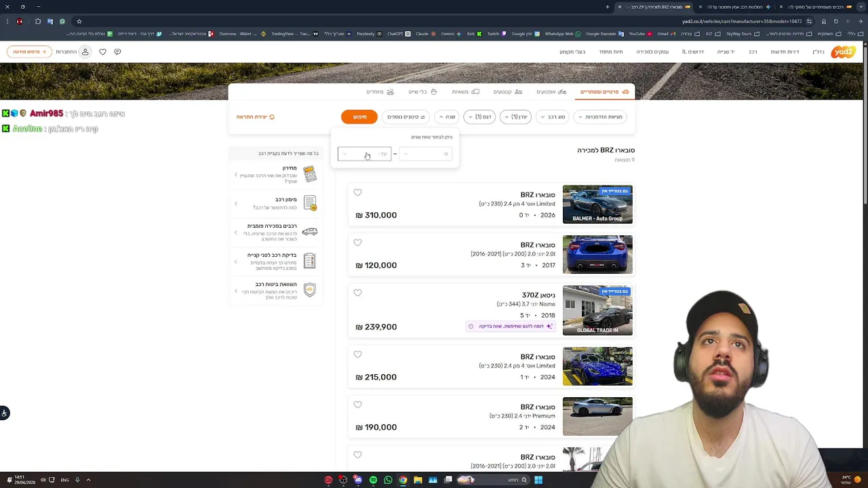The height and width of the screenshot is (488, 868).
Task: Click יצירת התראה create alert link
Action: (256, 117)
